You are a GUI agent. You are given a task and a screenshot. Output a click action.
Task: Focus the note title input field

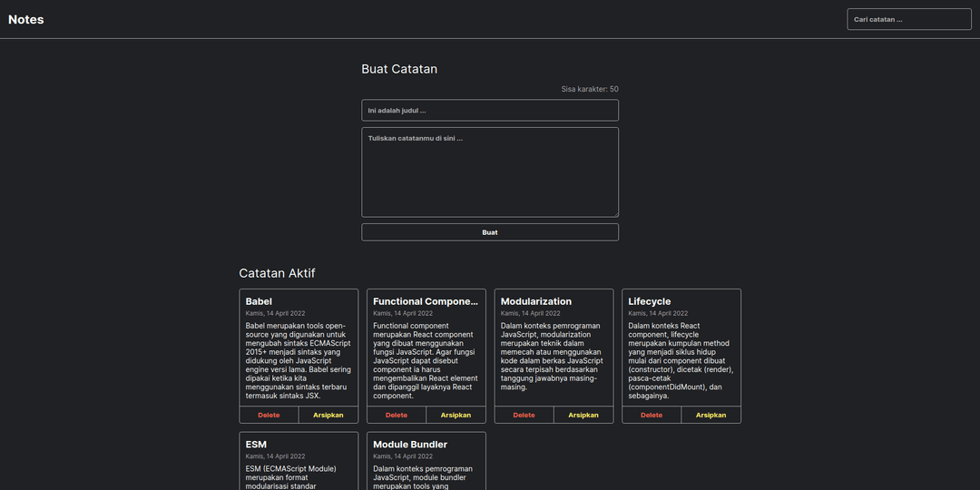(x=490, y=110)
